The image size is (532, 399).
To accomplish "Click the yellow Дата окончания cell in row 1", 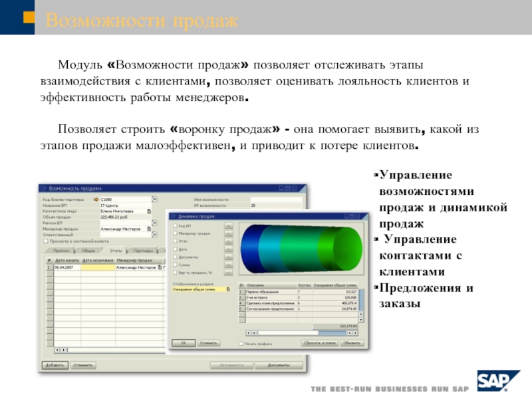I will (98, 267).
